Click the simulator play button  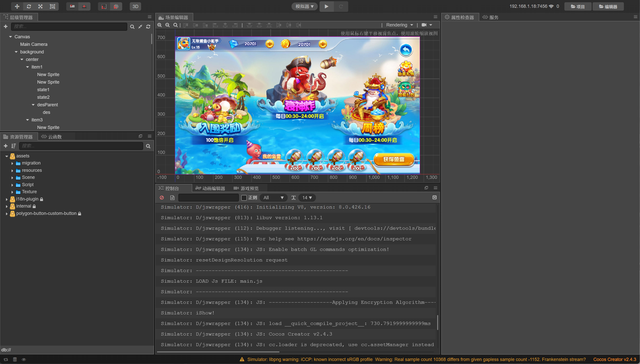326,6
